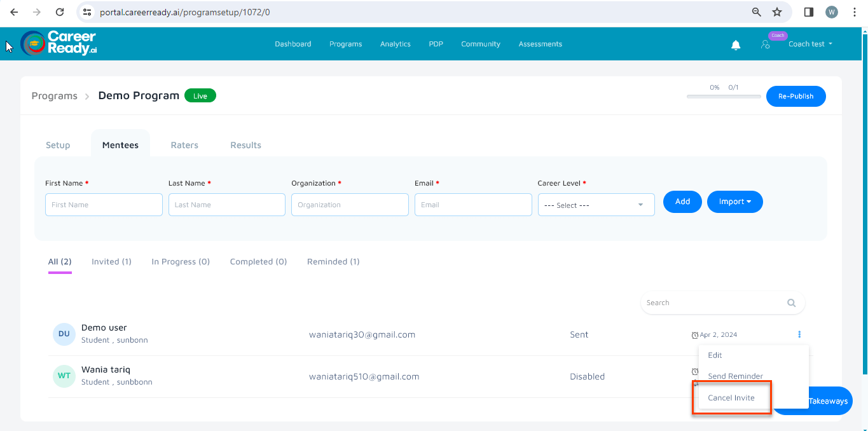
Task: Bookmark this page with the star icon
Action: pyautogui.click(x=776, y=12)
